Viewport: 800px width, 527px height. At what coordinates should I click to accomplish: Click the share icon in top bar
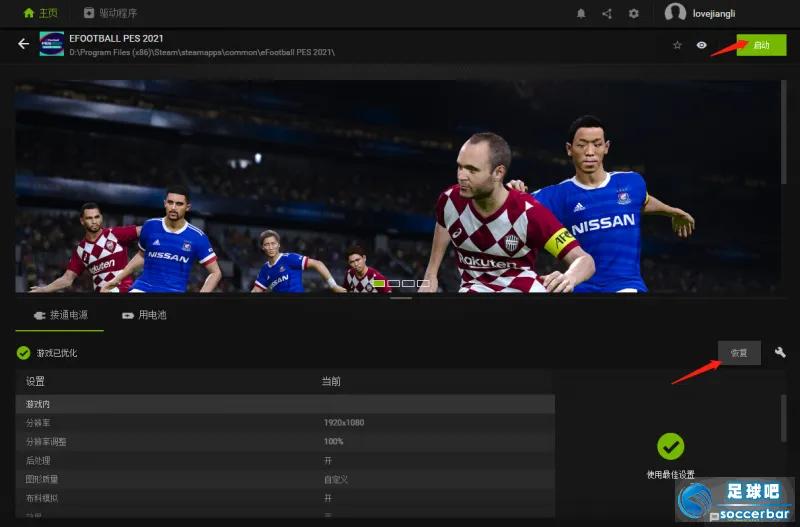607,14
